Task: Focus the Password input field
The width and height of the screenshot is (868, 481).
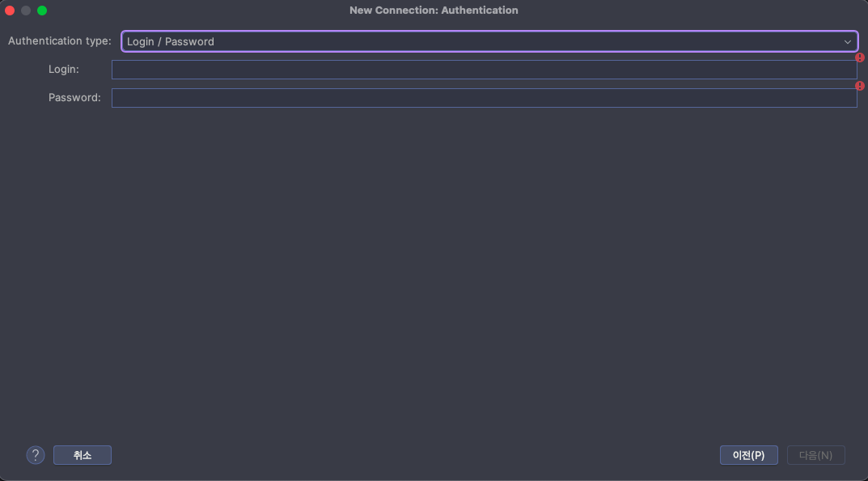Action: [x=485, y=98]
